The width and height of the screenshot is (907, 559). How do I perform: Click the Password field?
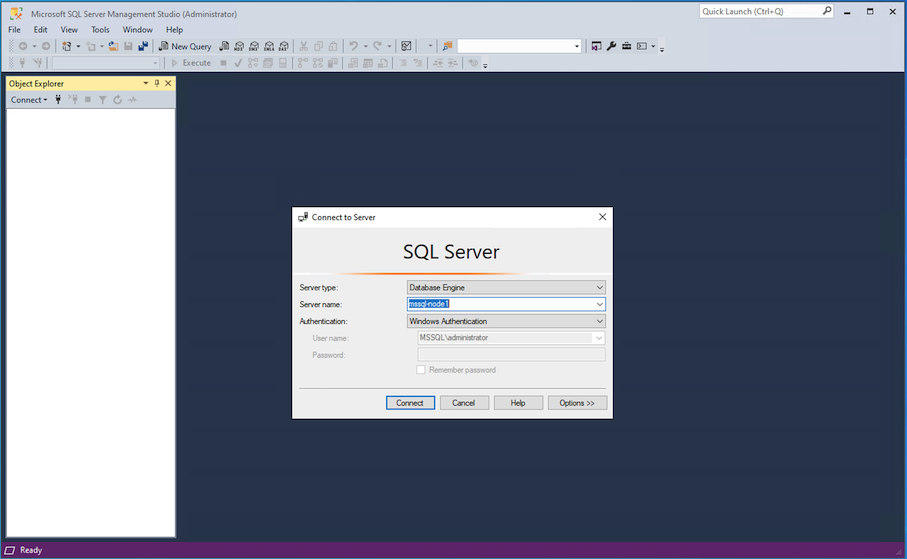511,355
